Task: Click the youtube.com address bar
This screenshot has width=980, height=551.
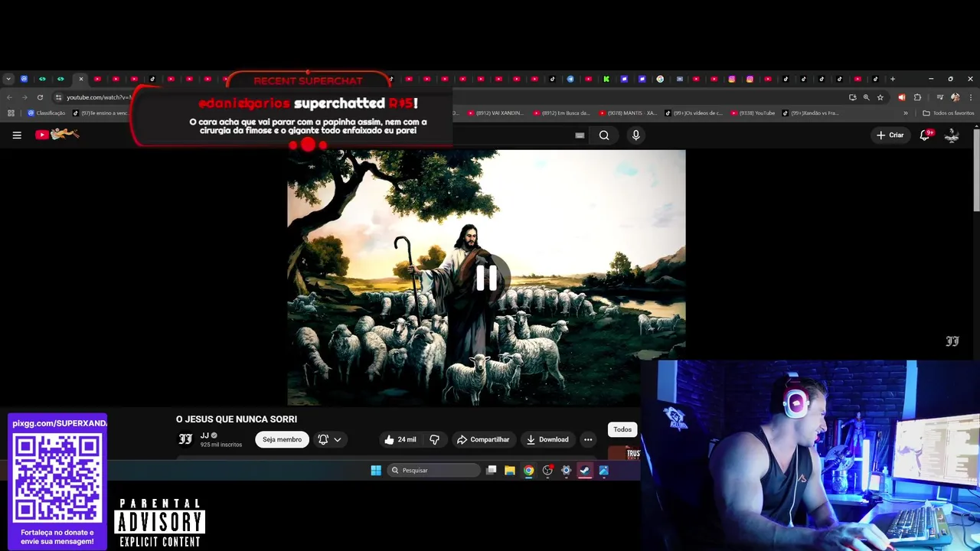Action: [x=100, y=97]
